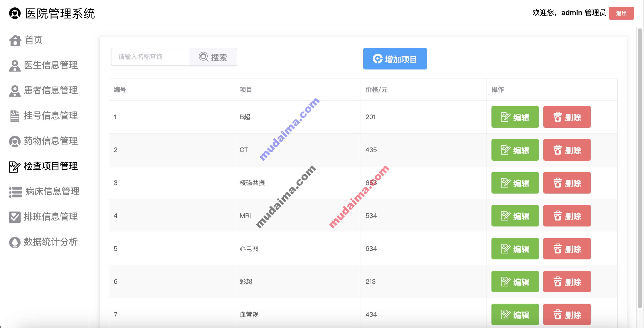
Task: Click the hospital system logo icon
Action: point(15,13)
